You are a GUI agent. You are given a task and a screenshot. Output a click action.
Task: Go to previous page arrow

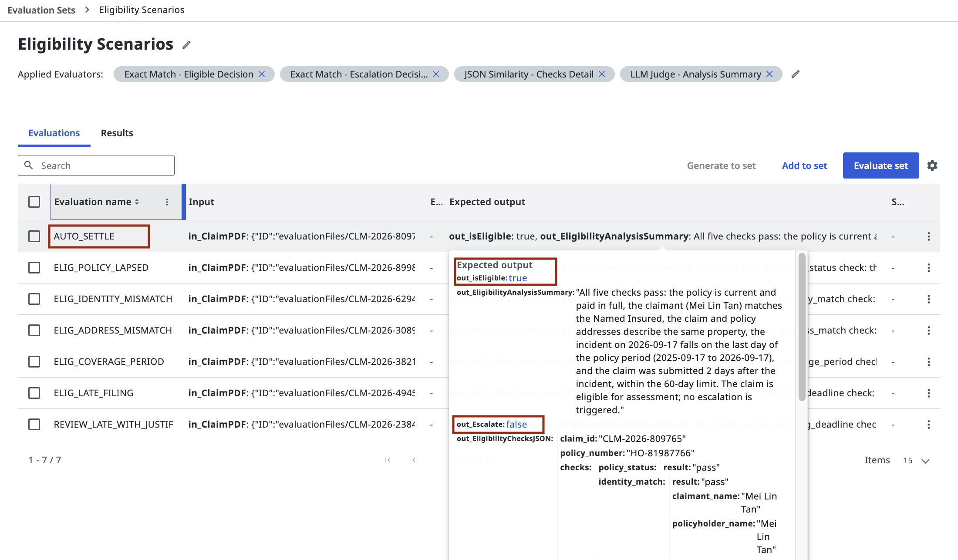tap(414, 460)
